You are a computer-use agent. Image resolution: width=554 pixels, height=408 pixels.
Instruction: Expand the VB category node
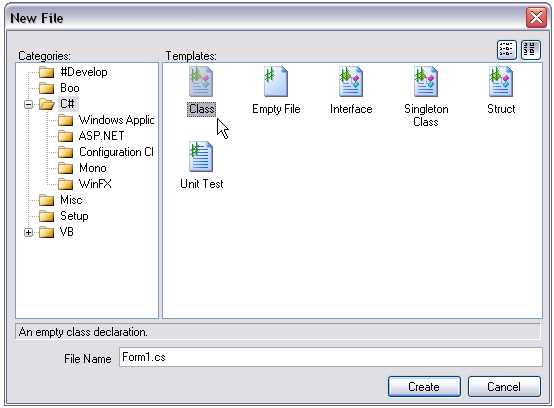coord(29,232)
